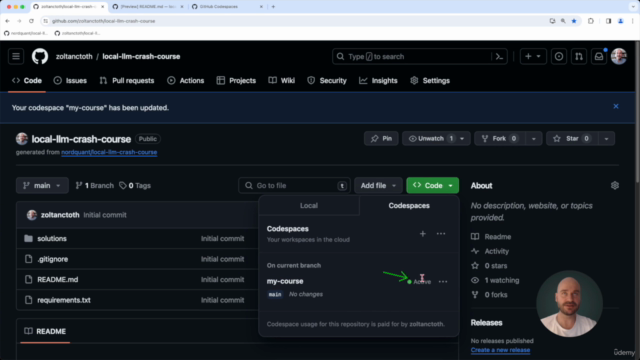Open the notifications inbox icon
The width and height of the screenshot is (640, 360).
click(599, 57)
